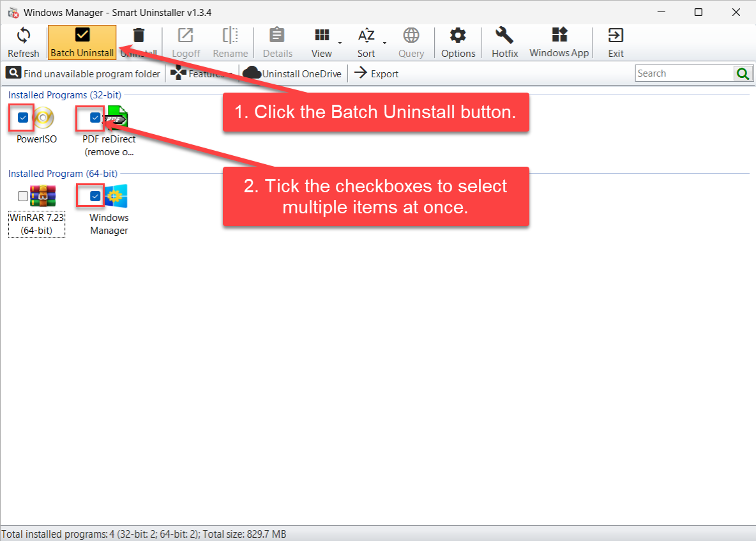Open the Hotfix wrench tool
This screenshot has height=541, width=756.
[x=504, y=36]
